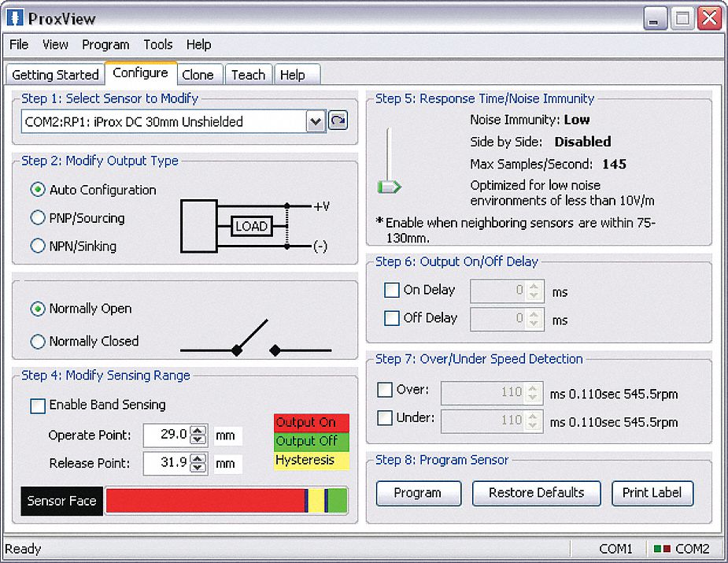Click the refresh sensor list icon

tap(338, 121)
